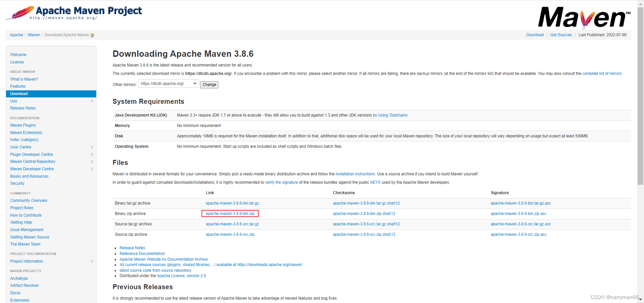The height and width of the screenshot is (303, 644).
Task: Click Get Sources at top right
Action: coord(561,35)
